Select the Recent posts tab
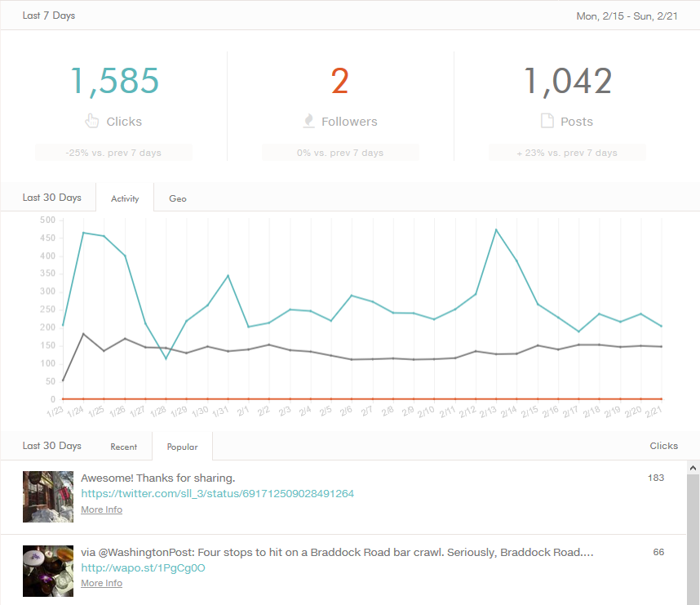 pos(124,447)
